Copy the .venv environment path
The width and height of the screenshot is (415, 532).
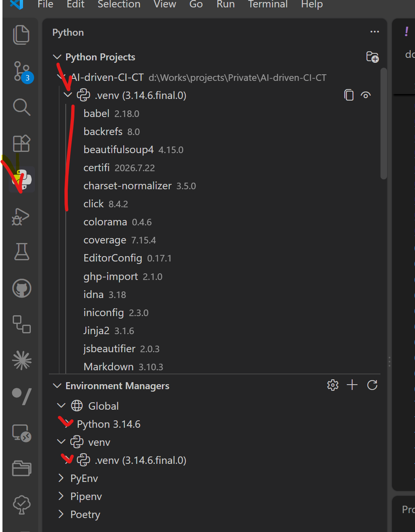[349, 95]
